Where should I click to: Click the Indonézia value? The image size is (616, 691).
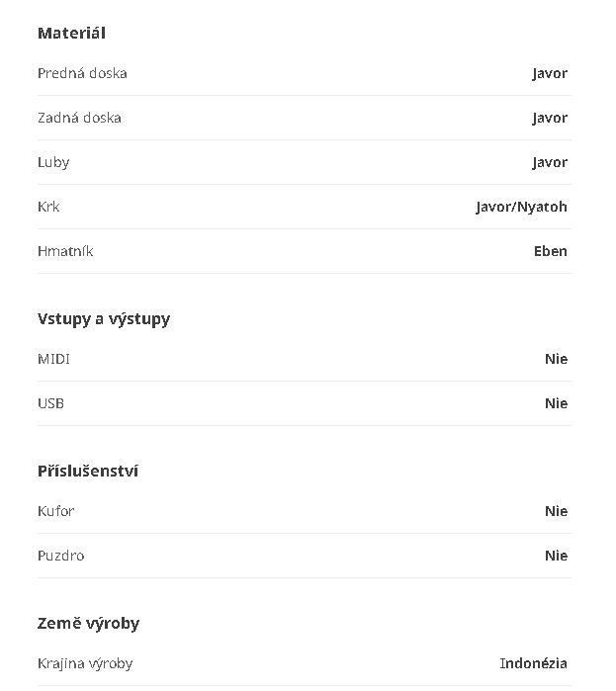(533, 663)
